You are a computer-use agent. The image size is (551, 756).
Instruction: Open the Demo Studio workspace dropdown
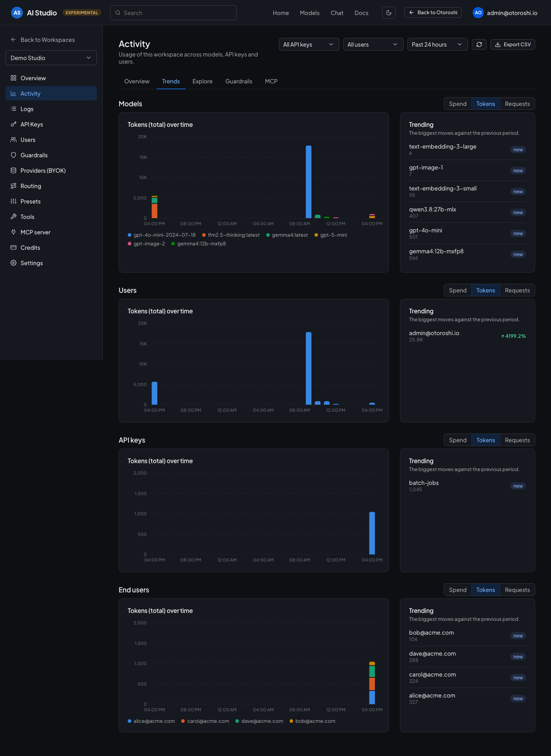point(51,58)
